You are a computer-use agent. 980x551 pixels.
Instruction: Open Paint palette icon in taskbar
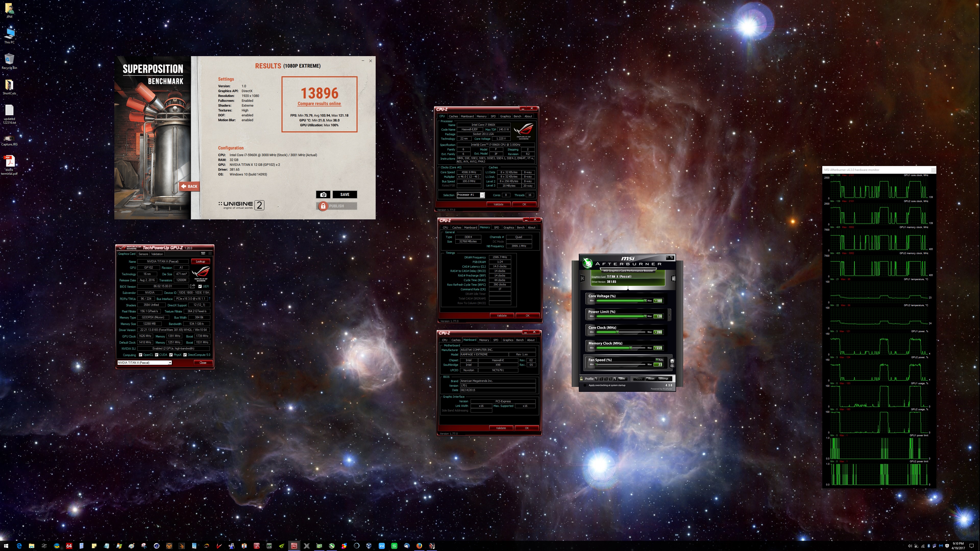pyautogui.click(x=131, y=546)
